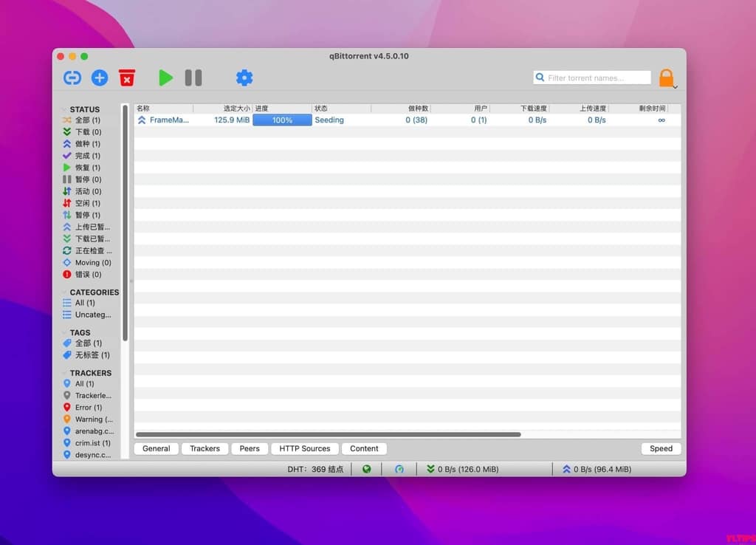Open the HTTP Sources tab
Viewport: 756px width, 545px height.
point(305,448)
